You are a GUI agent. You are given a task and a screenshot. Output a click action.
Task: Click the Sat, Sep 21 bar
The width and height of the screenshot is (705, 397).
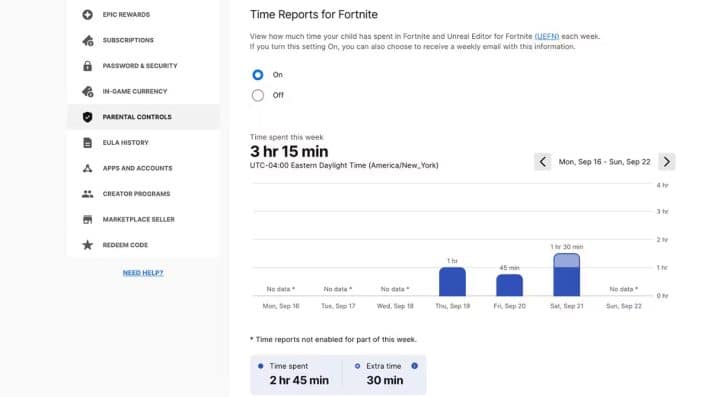567,275
